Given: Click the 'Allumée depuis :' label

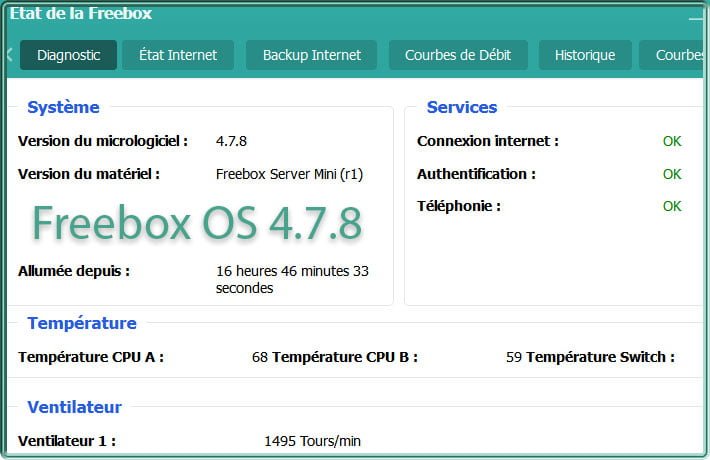Looking at the screenshot, I should pyautogui.click(x=74, y=271).
